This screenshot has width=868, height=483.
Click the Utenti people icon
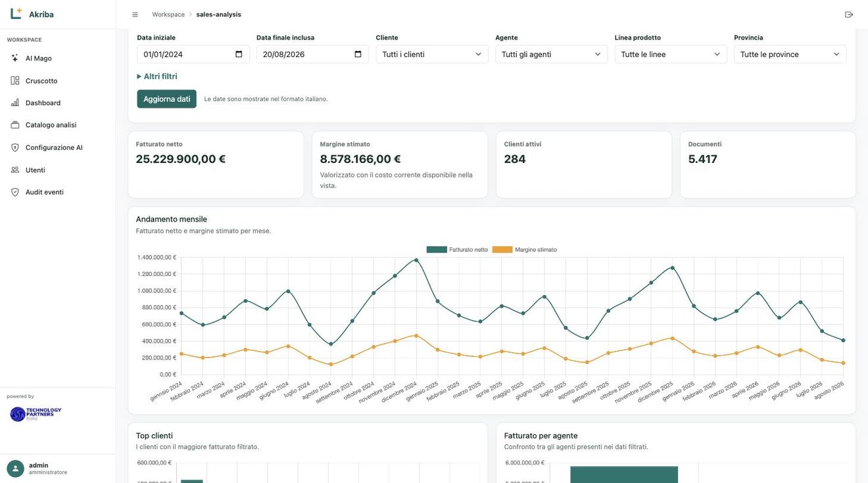click(14, 170)
